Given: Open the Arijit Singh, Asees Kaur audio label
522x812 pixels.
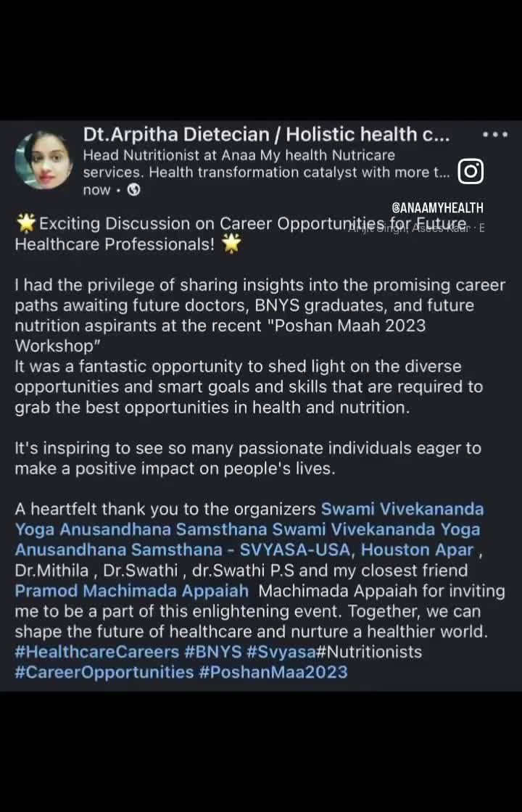Looking at the screenshot, I should click(x=416, y=228).
